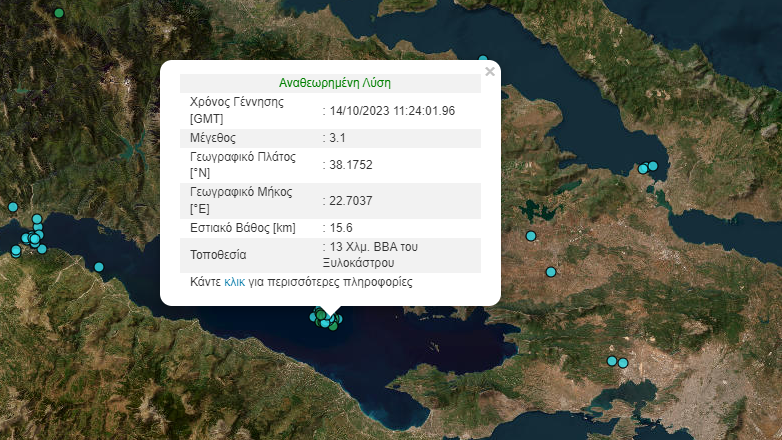Click the origin time value '14/10/2023 11:24:01.96'
The width and height of the screenshot is (782, 440).
click(392, 111)
